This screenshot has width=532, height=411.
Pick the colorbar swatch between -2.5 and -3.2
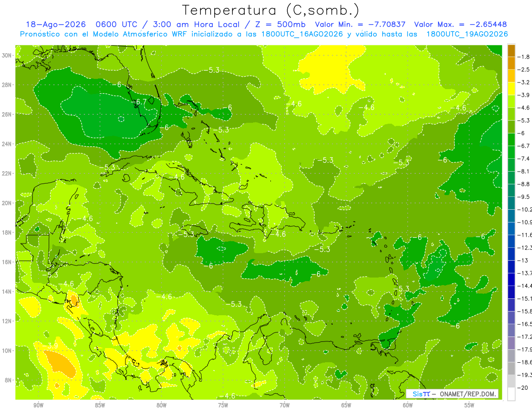click(511, 76)
